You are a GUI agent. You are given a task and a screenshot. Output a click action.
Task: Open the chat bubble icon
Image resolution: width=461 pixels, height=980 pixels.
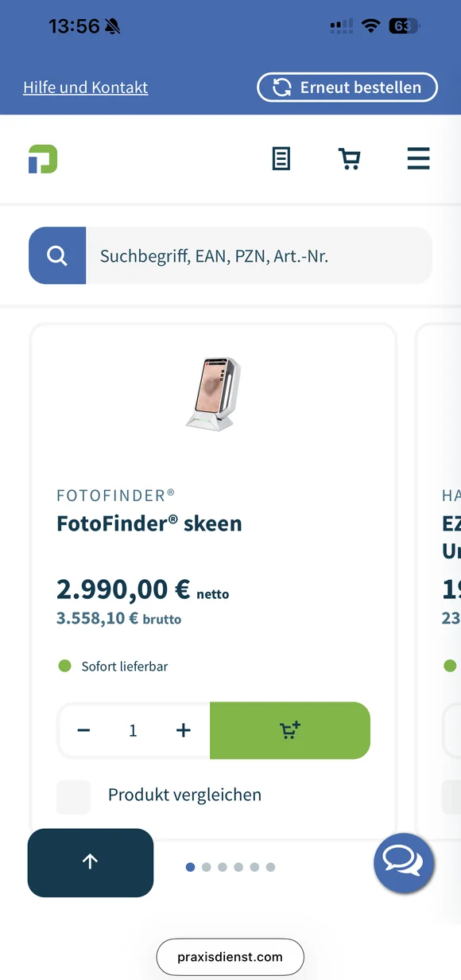404,862
